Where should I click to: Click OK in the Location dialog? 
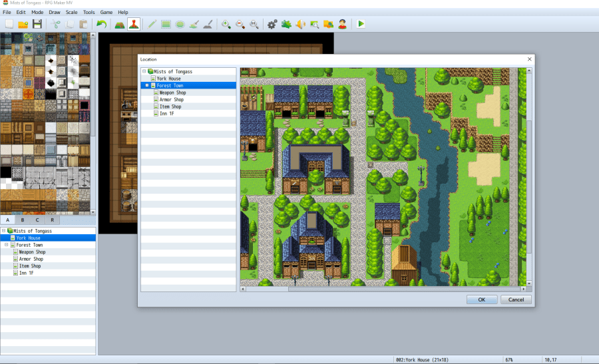click(x=482, y=299)
